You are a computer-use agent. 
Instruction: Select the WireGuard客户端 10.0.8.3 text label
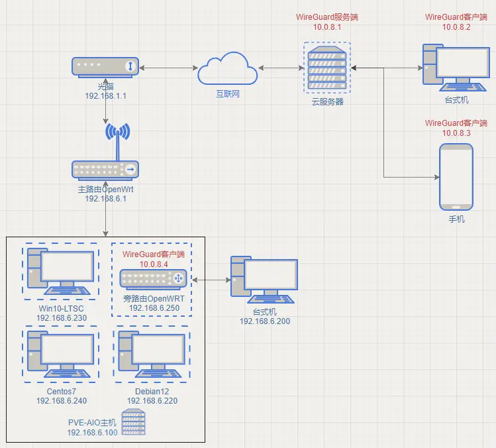[x=456, y=128]
